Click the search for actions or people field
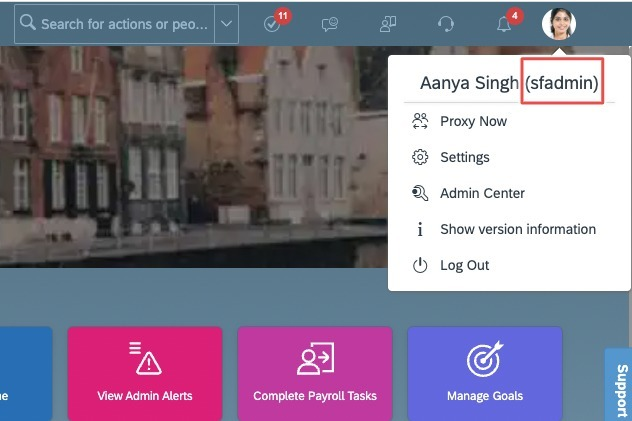The image size is (632, 421). [114, 24]
